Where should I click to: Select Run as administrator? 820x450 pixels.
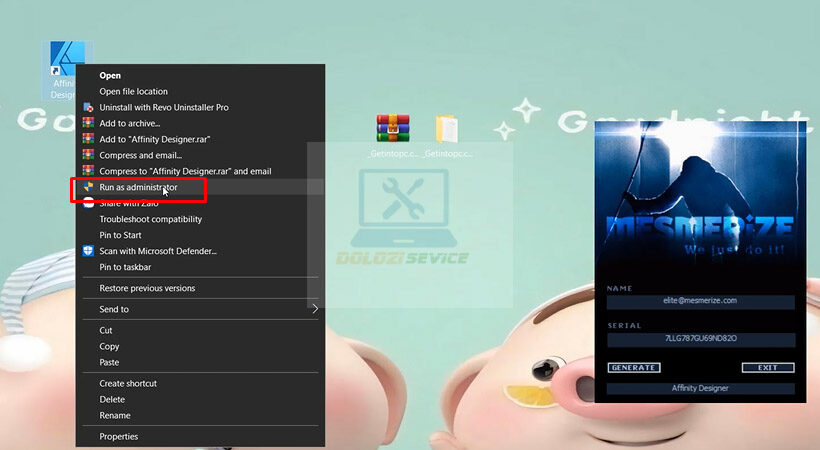coord(138,187)
